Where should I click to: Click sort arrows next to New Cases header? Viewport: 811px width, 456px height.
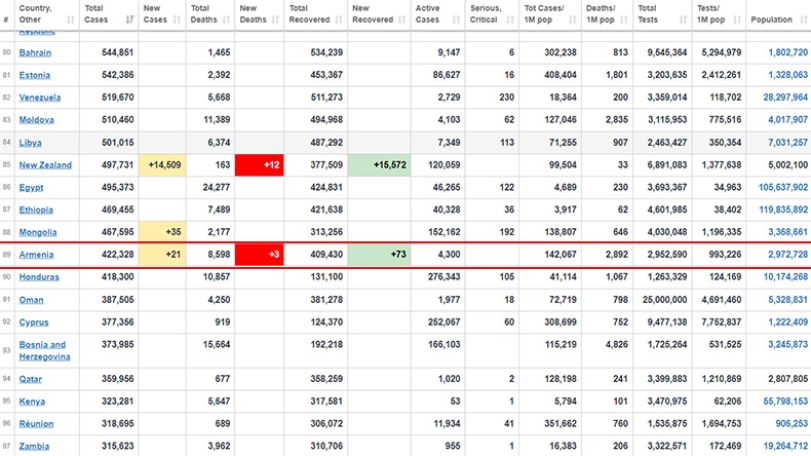(177, 20)
